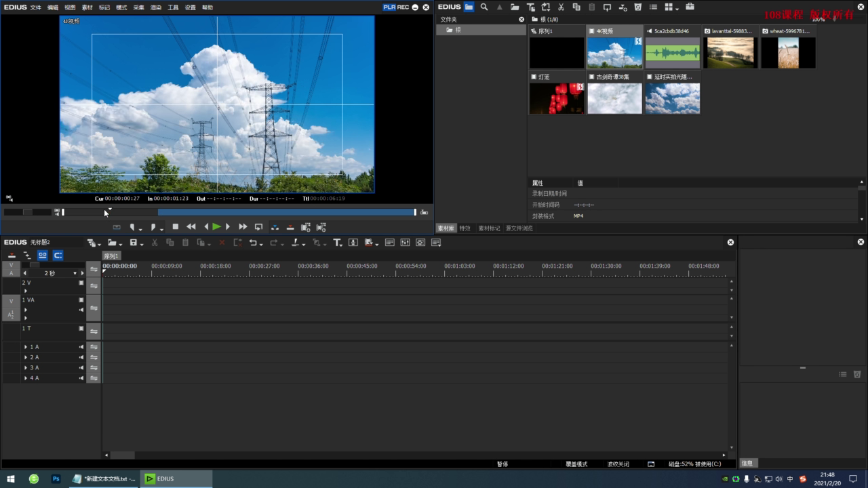The height and width of the screenshot is (488, 868).
Task: Toggle video mute on 1 VA track
Action: (81, 300)
